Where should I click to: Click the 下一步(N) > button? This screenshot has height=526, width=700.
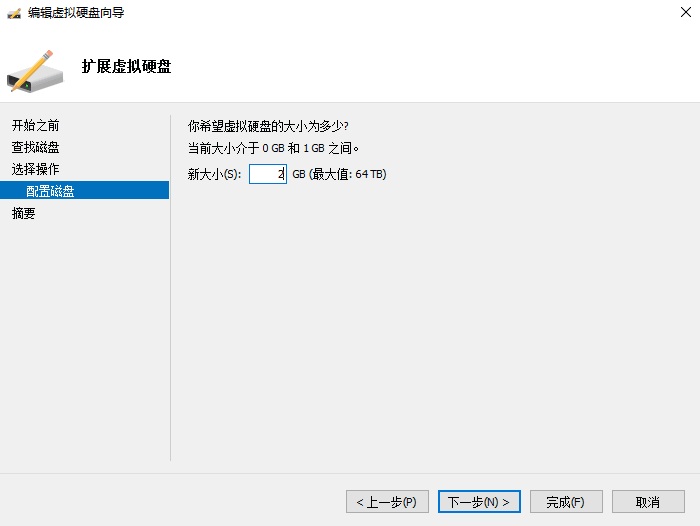[479, 502]
